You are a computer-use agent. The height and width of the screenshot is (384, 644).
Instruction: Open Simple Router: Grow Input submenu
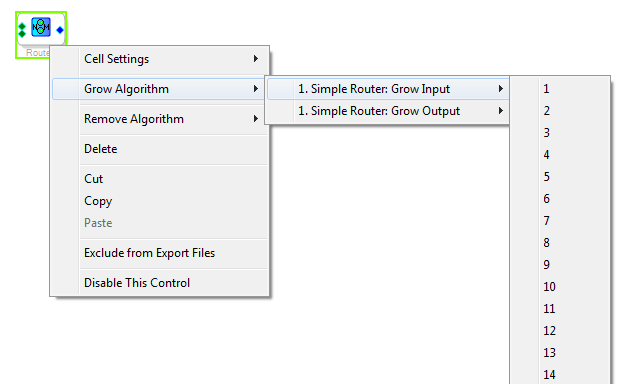pos(388,89)
